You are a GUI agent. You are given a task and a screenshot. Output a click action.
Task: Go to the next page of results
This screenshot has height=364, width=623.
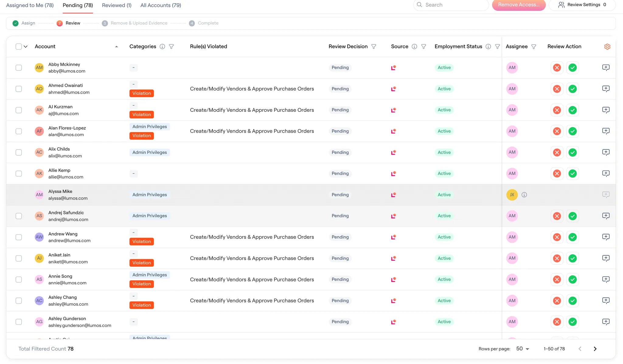click(x=595, y=349)
